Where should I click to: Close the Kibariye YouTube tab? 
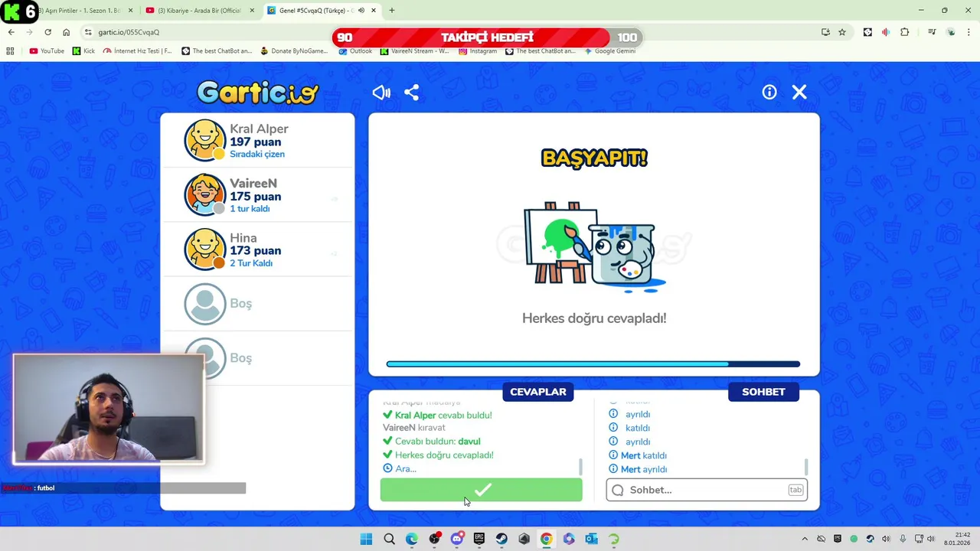pyautogui.click(x=252, y=11)
